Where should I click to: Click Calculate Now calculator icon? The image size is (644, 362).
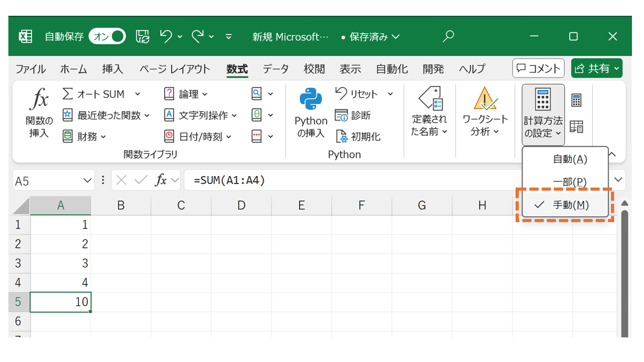click(576, 100)
